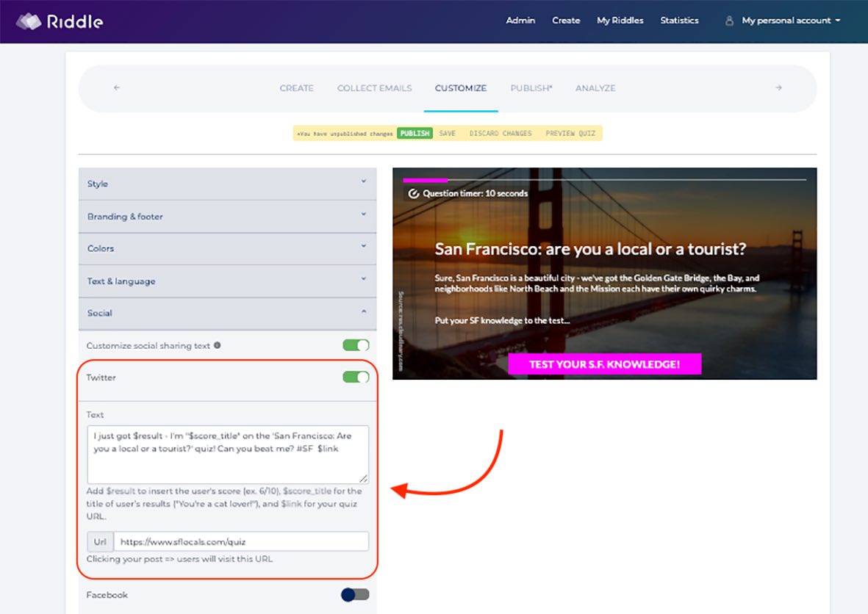Click SAVE in the changes bar
Image resolution: width=868 pixels, height=614 pixels.
tap(448, 134)
